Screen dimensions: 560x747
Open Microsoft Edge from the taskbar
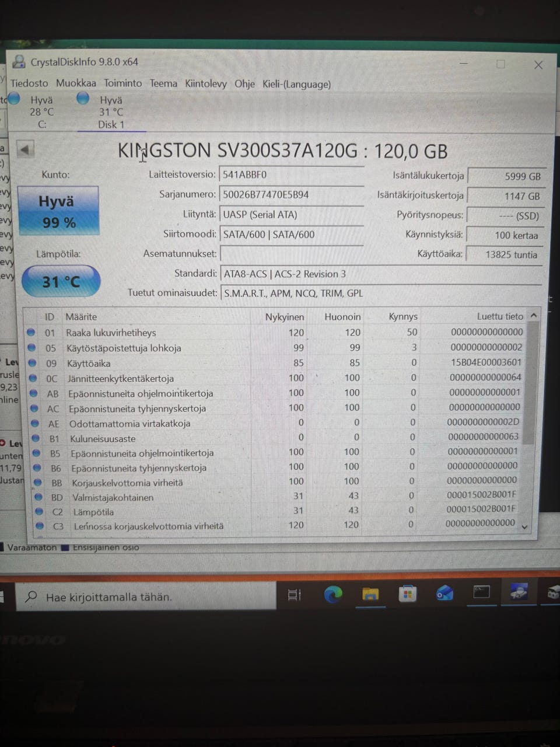tap(333, 595)
